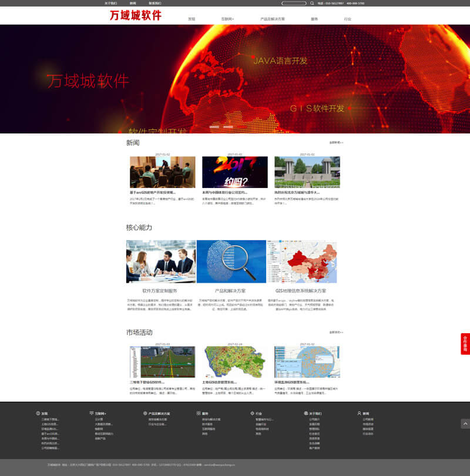Click 关于我们 link in top bar

[x=110, y=3]
